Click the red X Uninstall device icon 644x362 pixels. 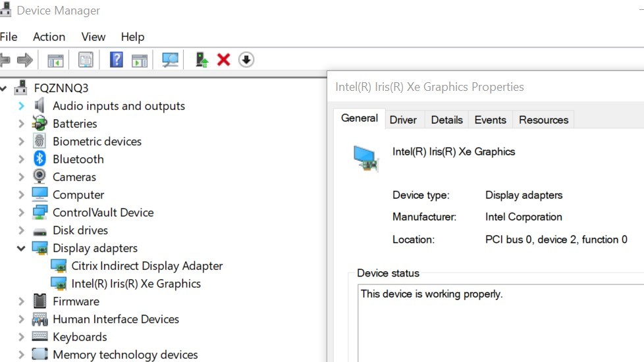click(x=223, y=60)
